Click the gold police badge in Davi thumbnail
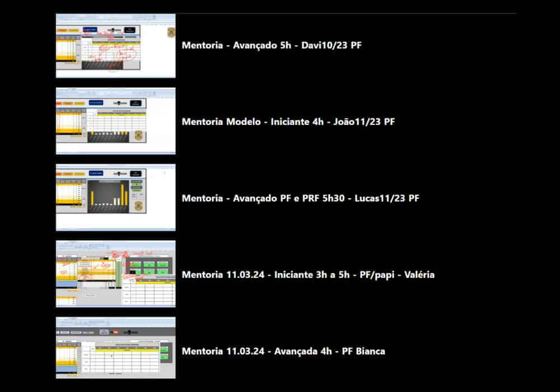 pyautogui.click(x=171, y=32)
